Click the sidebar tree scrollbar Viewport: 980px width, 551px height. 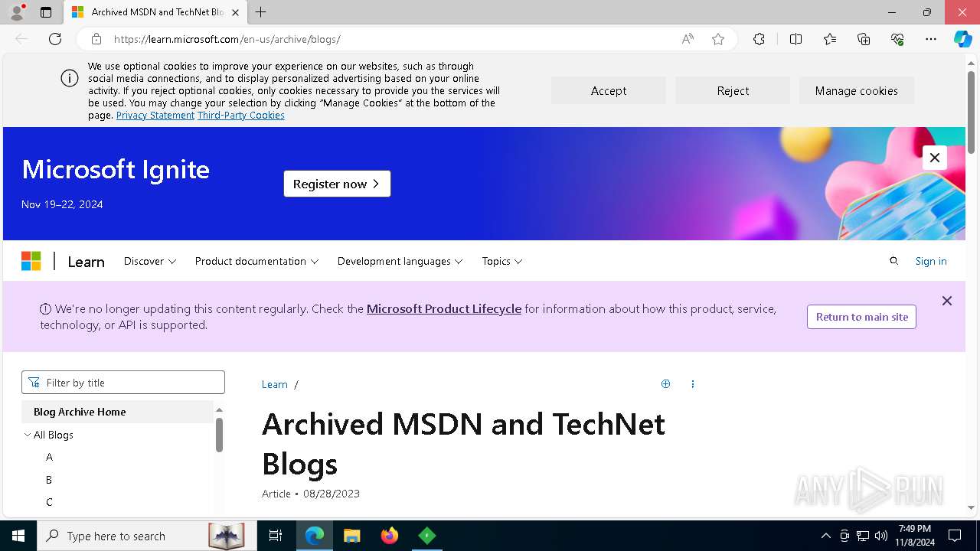pyautogui.click(x=219, y=435)
